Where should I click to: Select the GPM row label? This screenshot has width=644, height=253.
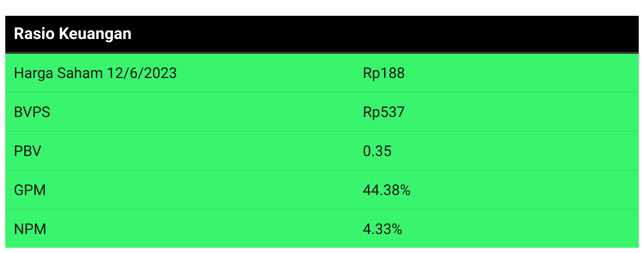[x=30, y=190]
